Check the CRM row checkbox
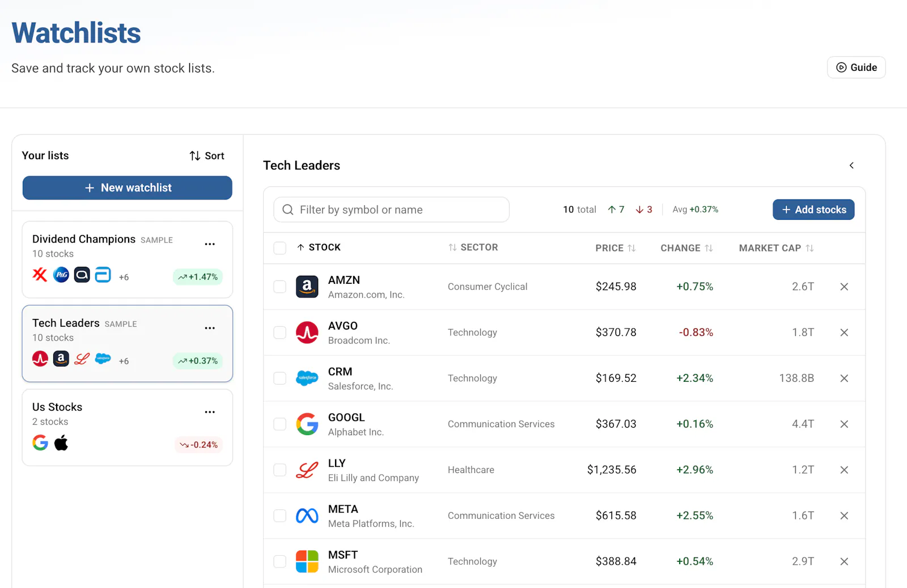The image size is (907, 588). 280,378
